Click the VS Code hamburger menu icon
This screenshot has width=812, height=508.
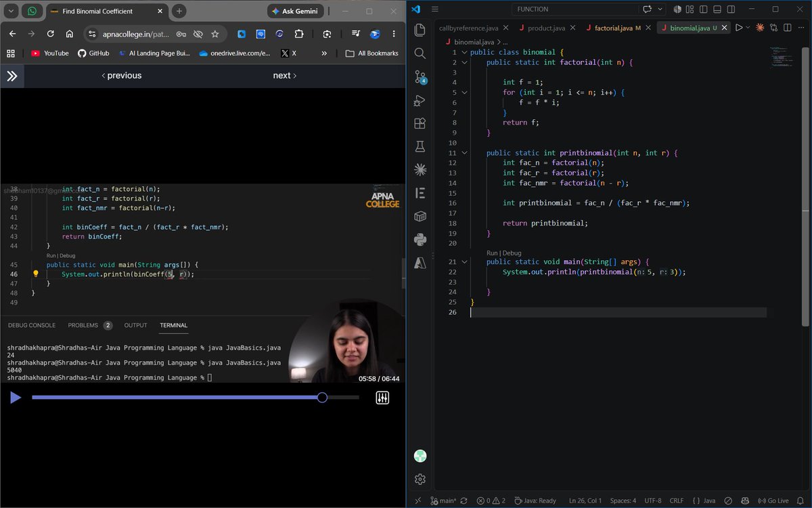(x=434, y=9)
